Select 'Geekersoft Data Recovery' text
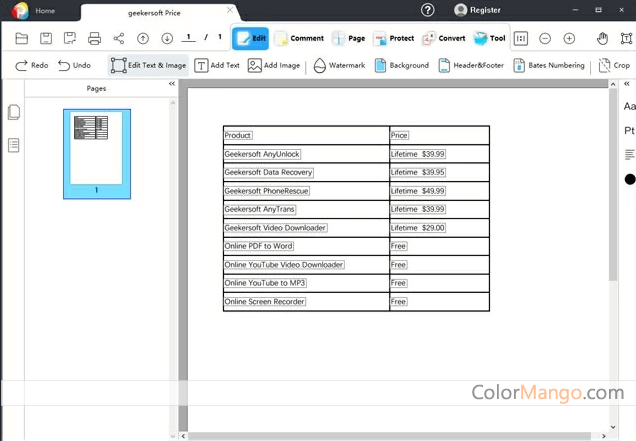The image size is (636, 441). 269,172
